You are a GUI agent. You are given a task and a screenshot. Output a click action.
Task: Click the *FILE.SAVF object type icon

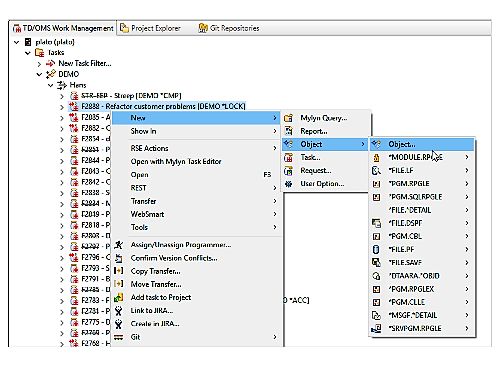(376, 263)
